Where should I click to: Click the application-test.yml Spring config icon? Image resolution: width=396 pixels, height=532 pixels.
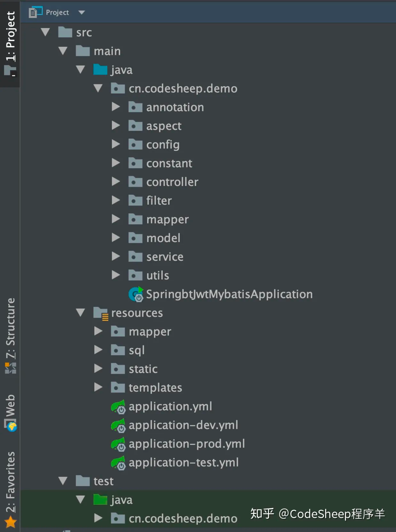pyautogui.click(x=118, y=463)
